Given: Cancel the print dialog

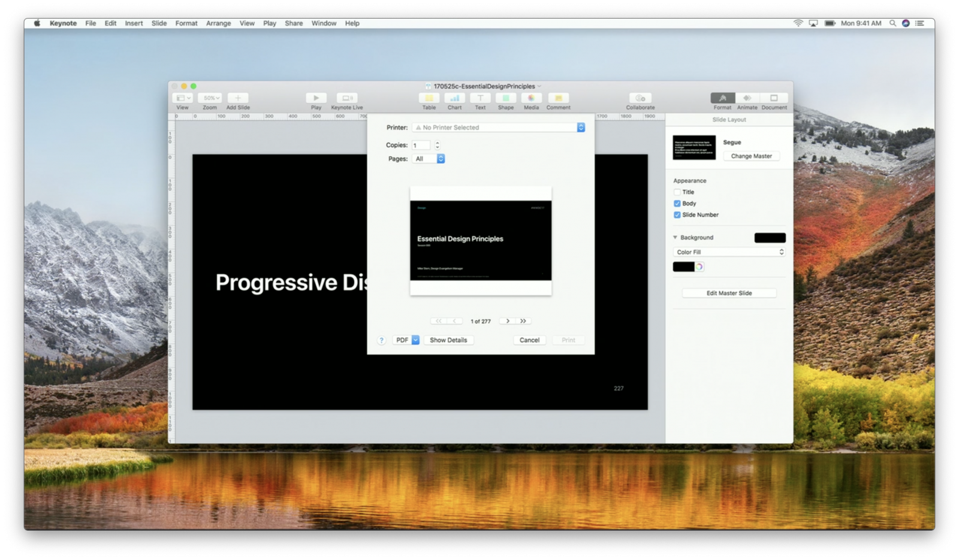Looking at the screenshot, I should pos(529,340).
